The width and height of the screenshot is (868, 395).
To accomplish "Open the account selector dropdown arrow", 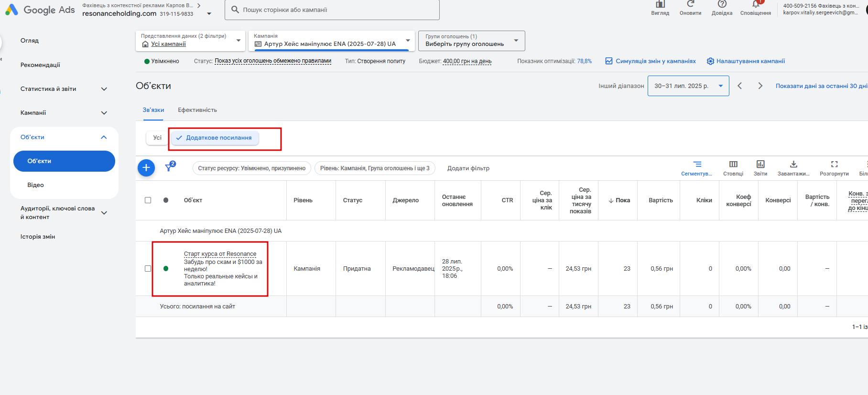I will pos(209,14).
